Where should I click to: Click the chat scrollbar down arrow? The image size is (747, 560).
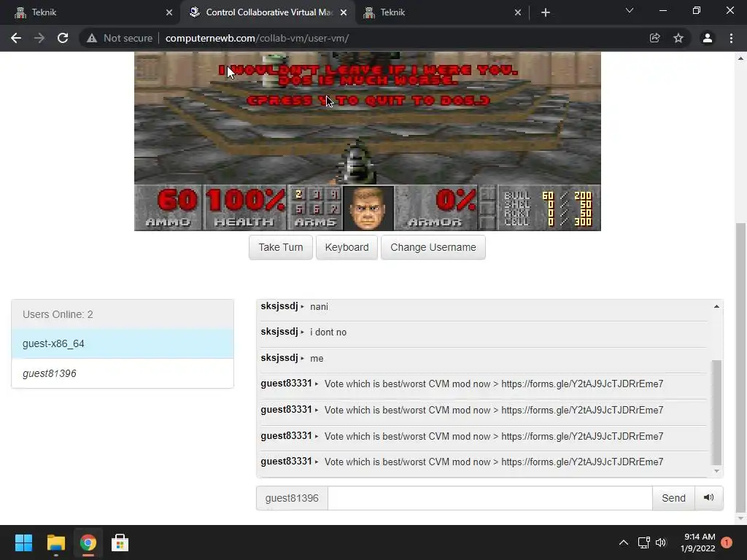[x=716, y=472]
